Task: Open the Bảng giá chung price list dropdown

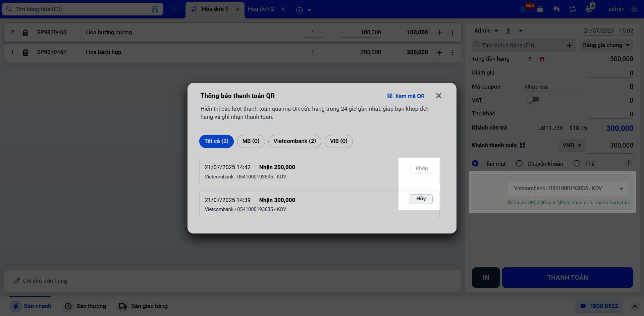Action: (606, 45)
